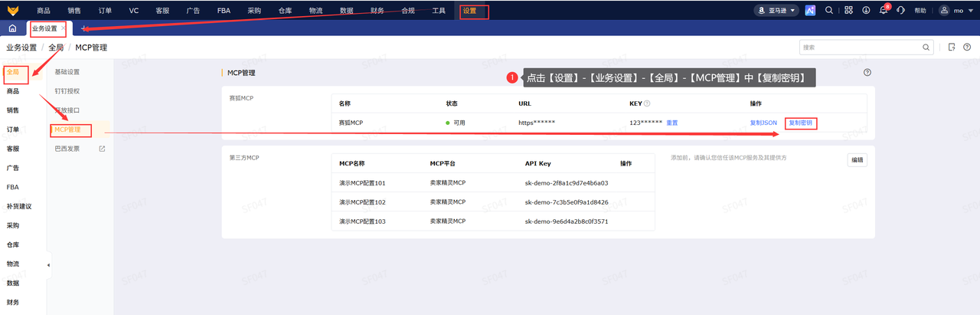Go to the home tab icon

point(12,28)
